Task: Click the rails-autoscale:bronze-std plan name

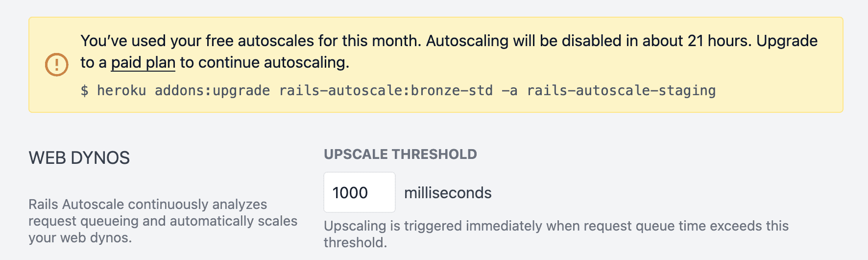Action: click(386, 91)
